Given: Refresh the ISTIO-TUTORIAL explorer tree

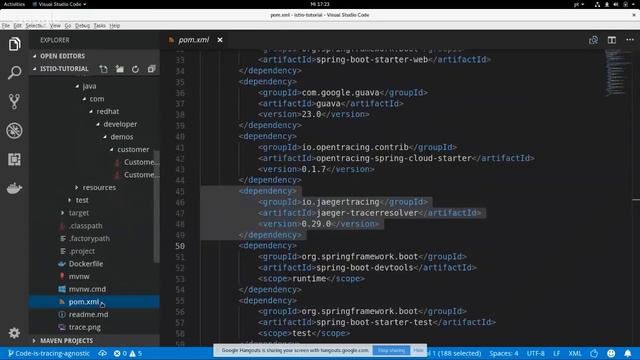Looking at the screenshot, I should tap(136, 69).
